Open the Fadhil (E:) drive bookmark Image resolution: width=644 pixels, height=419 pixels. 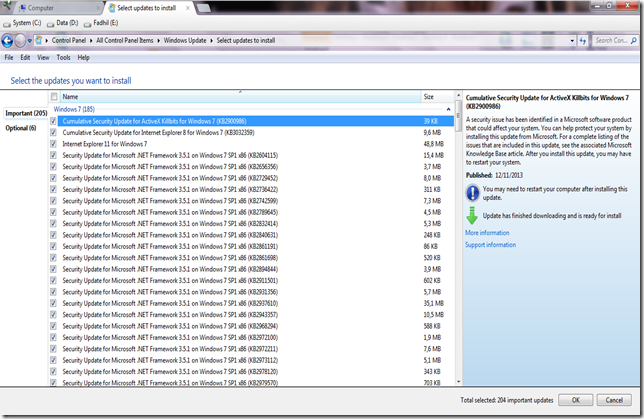tap(101, 23)
